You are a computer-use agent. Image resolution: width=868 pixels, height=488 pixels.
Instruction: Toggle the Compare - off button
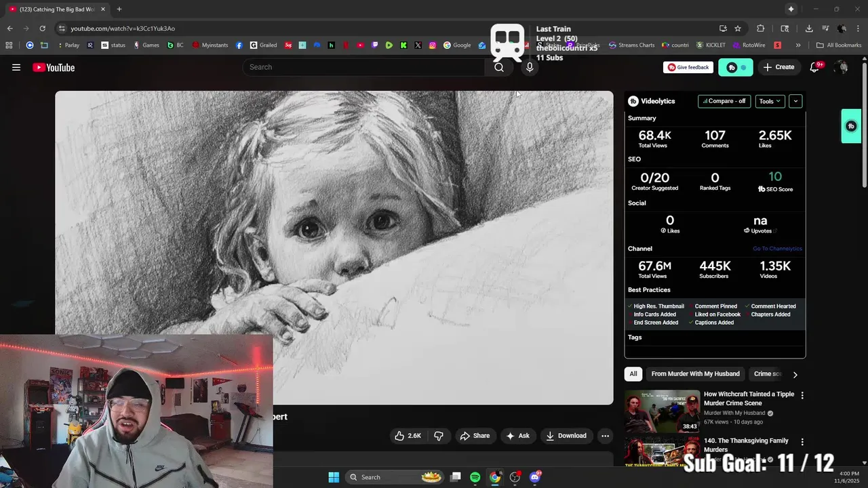[724, 101]
